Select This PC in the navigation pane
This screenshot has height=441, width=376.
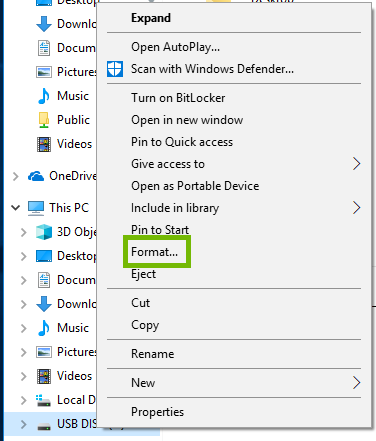coord(69,208)
